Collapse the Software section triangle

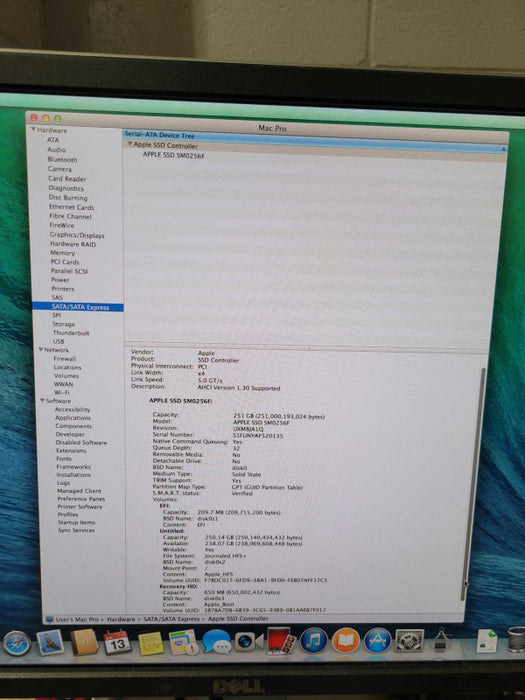pos(42,400)
